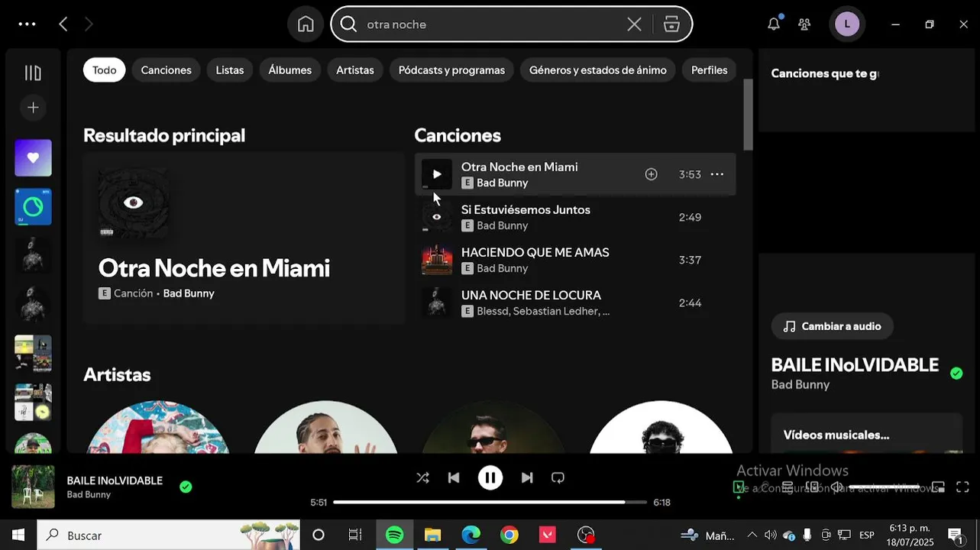Open more options for Otra Noche en Miami

point(716,174)
